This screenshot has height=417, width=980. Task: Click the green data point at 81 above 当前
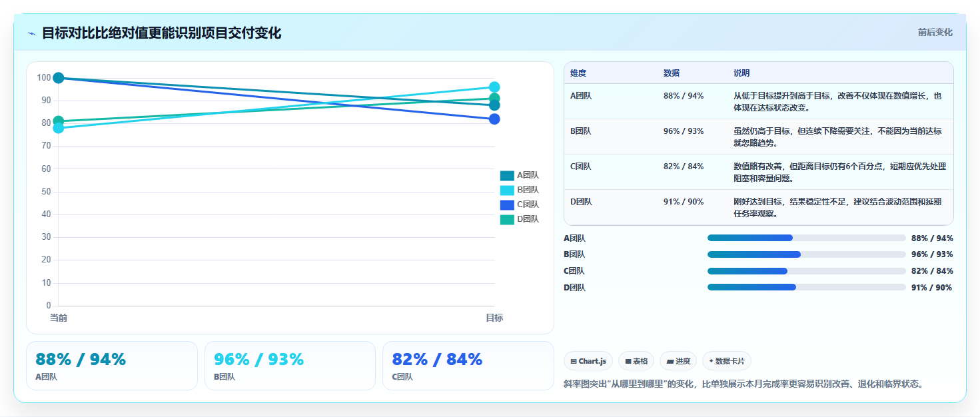[x=59, y=121]
